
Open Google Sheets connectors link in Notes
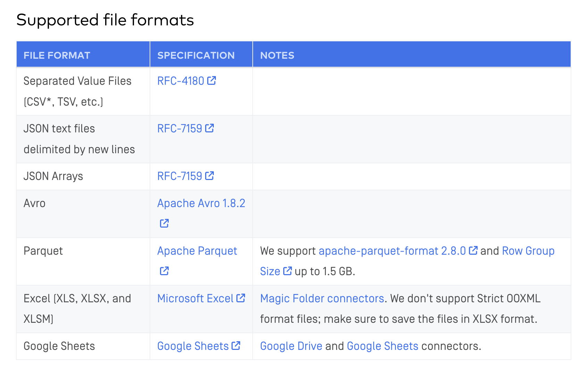click(382, 346)
